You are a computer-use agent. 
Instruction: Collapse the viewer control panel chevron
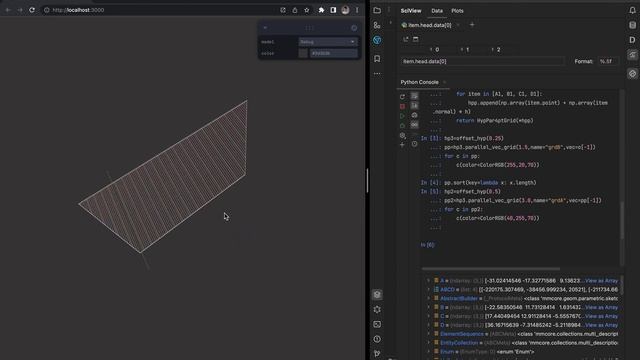(265, 28)
